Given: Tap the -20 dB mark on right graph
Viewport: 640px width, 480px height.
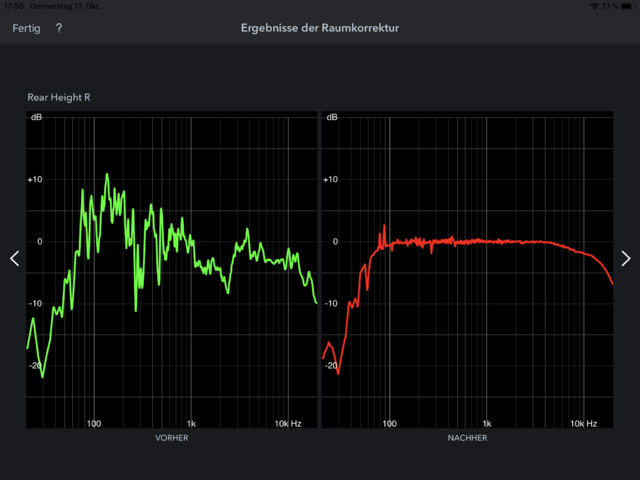Looking at the screenshot, I should pyautogui.click(x=330, y=366).
